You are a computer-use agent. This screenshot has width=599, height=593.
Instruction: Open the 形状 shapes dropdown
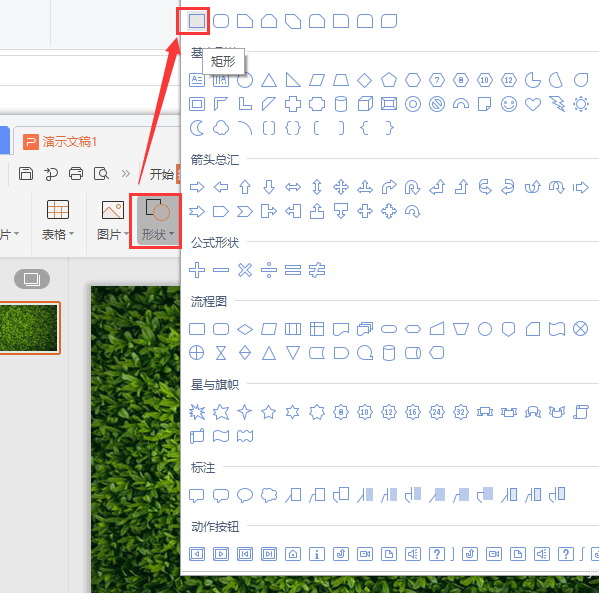click(157, 221)
